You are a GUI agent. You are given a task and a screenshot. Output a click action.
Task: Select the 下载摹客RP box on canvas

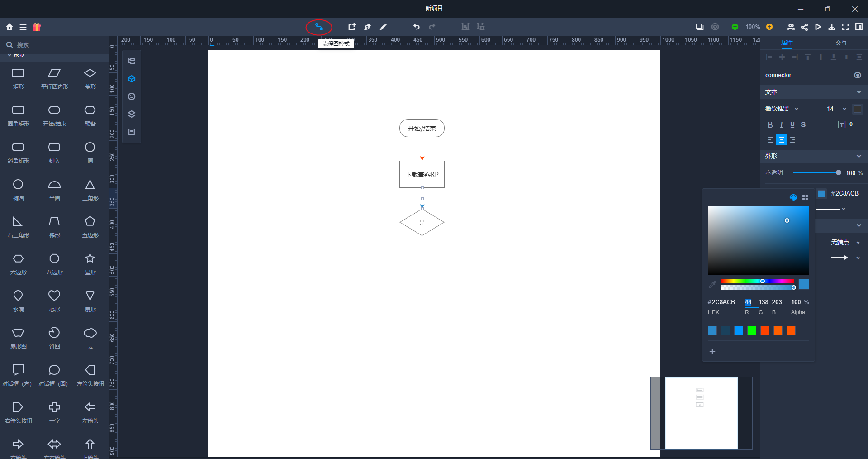coord(422,174)
